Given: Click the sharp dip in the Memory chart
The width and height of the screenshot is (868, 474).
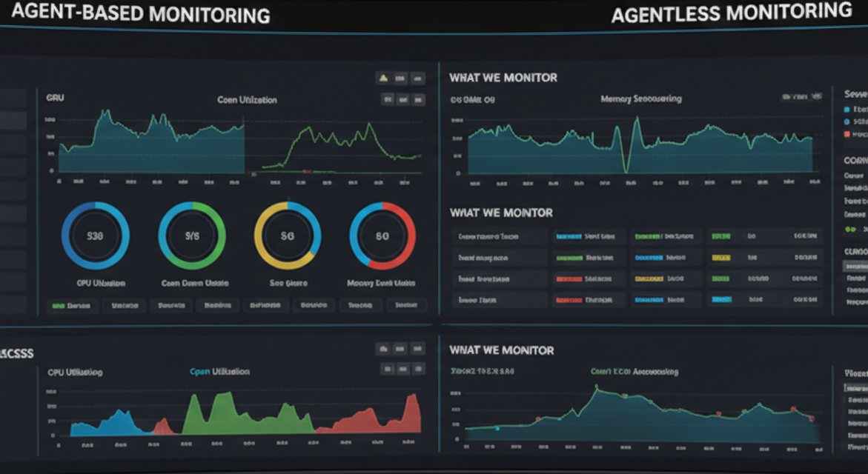Looking at the screenshot, I should [x=626, y=167].
